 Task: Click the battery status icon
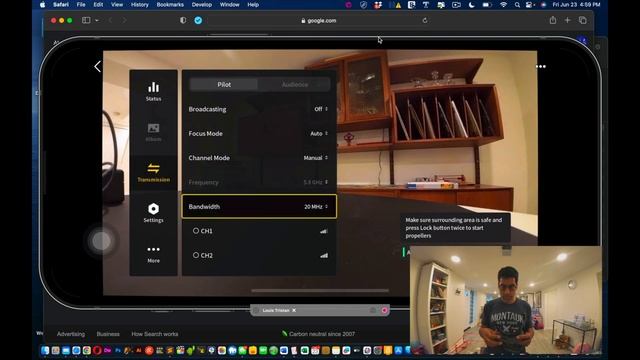click(x=487, y=4)
